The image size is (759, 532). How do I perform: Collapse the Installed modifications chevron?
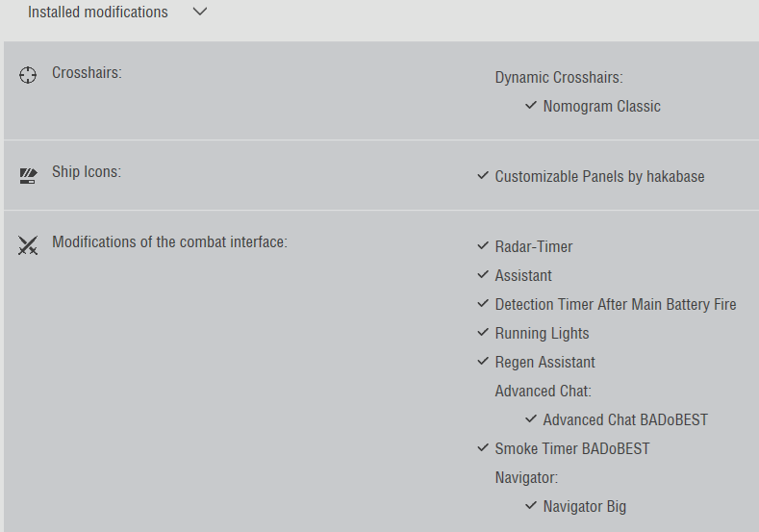click(x=200, y=13)
